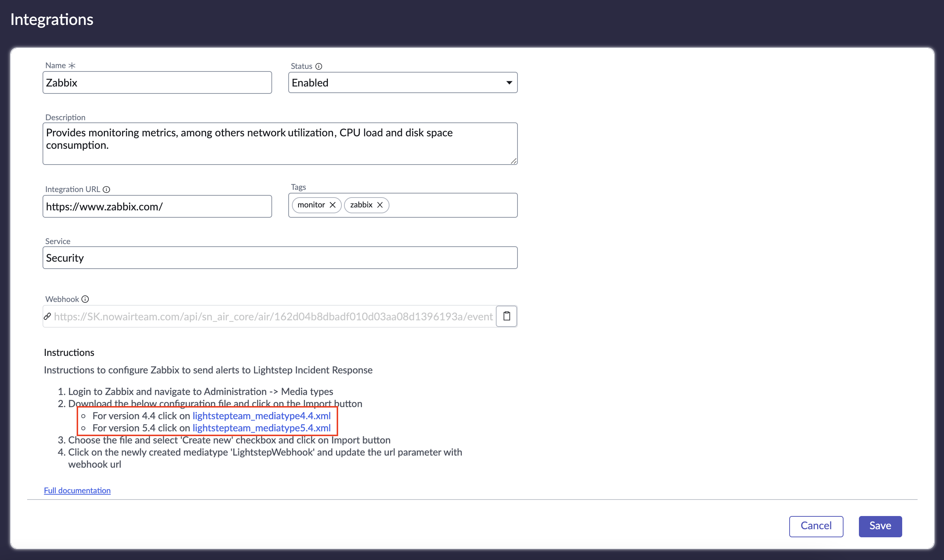
Task: Click into the Description text area
Action: [x=280, y=144]
